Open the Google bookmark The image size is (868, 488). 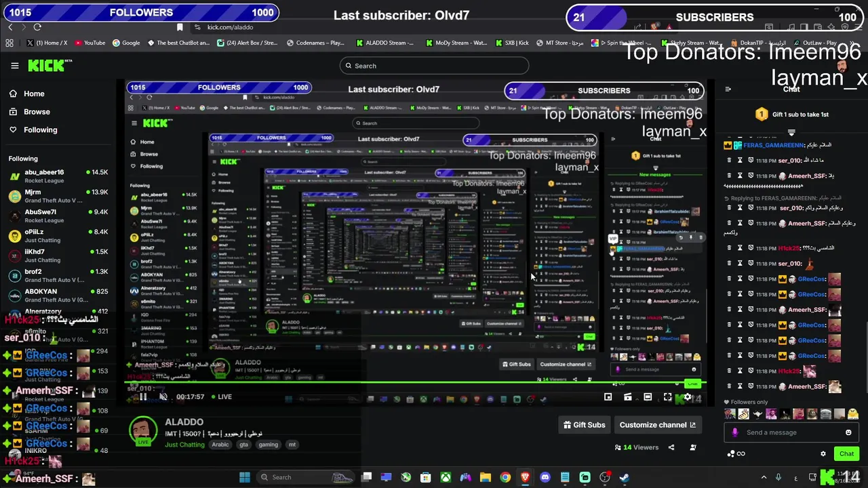pos(126,43)
